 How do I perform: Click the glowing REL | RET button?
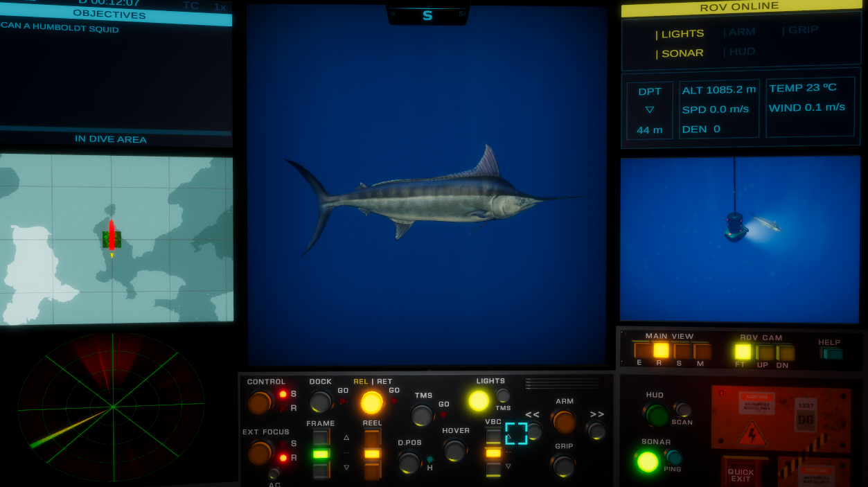pos(372,402)
